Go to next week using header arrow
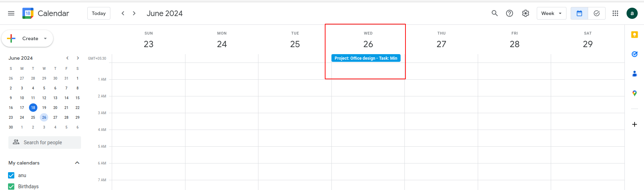This screenshot has width=644, height=190. pyautogui.click(x=134, y=13)
